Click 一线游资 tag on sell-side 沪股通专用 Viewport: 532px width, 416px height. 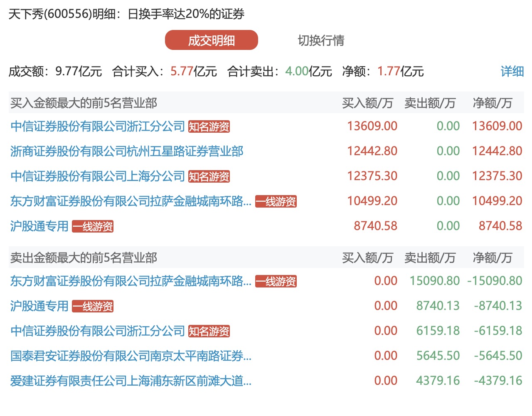pos(93,307)
